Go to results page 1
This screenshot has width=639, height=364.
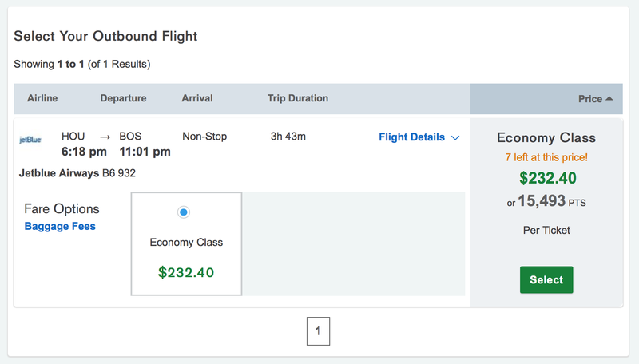(x=318, y=331)
